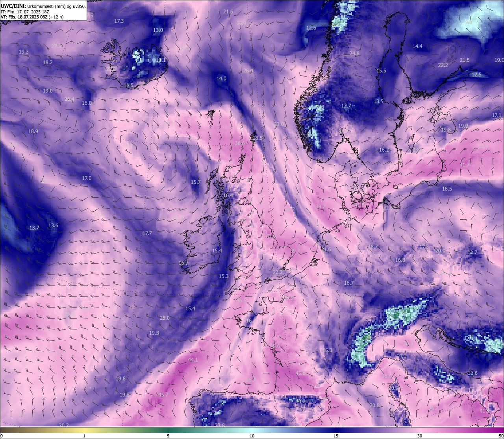Select the '14.0' value in the Norwegian Sea
504x439 pixels.
pyautogui.click(x=221, y=78)
